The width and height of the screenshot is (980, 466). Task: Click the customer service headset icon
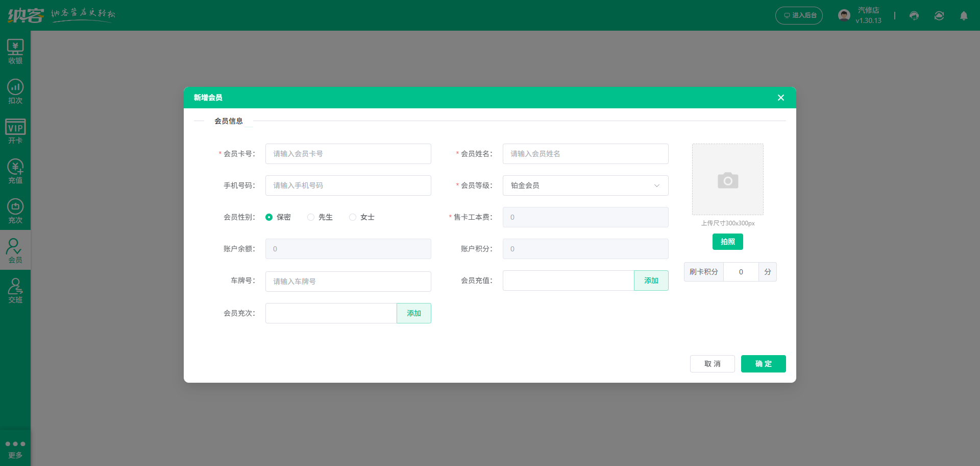(914, 16)
